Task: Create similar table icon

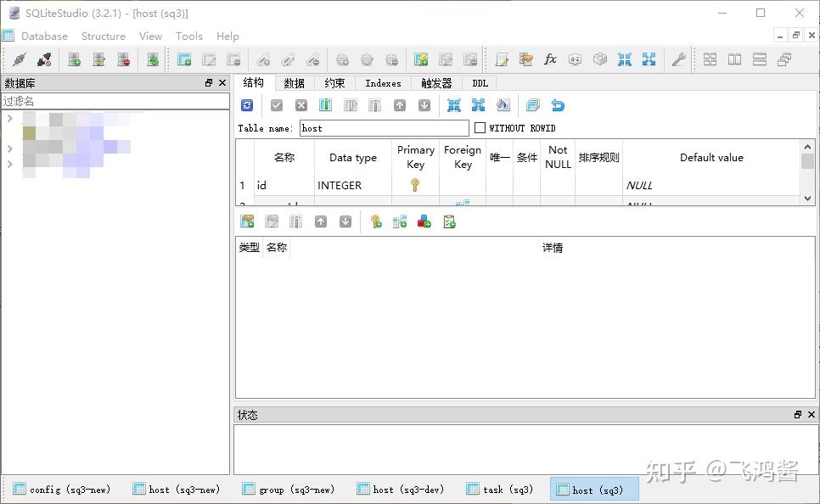Action: [x=532, y=105]
